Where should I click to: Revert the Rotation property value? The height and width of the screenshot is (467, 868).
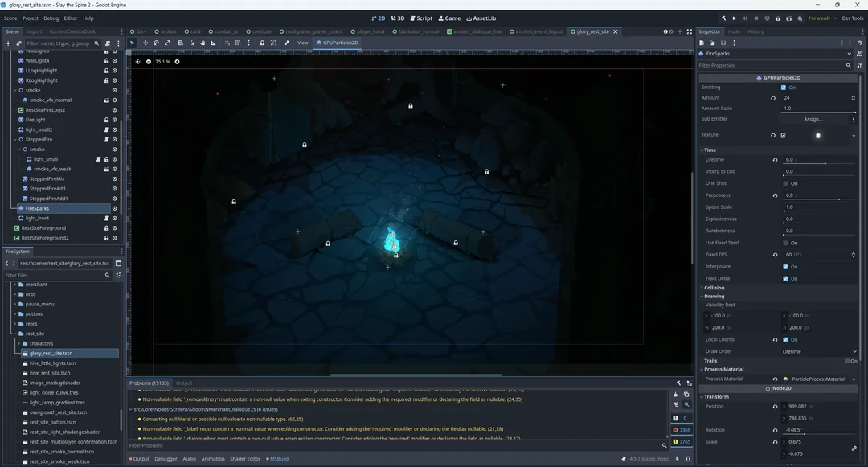[775, 430]
